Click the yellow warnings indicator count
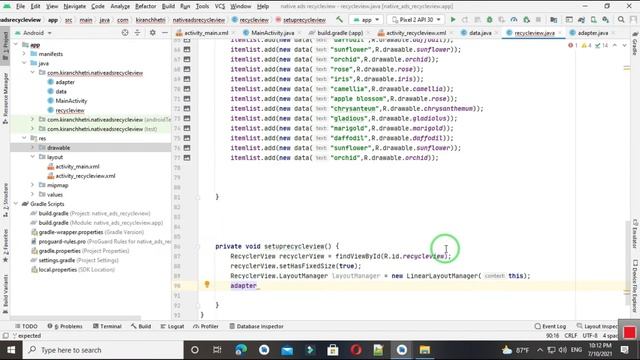 587,45
